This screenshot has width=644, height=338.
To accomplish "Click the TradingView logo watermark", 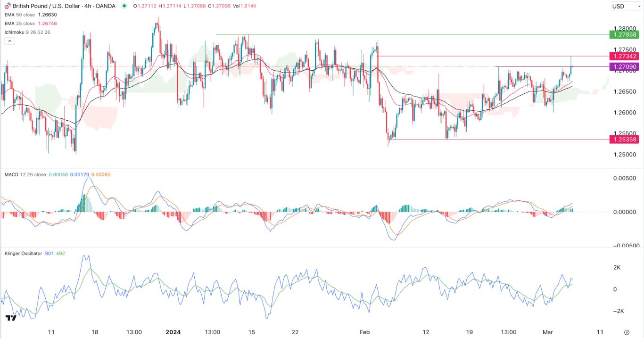I will point(10,318).
